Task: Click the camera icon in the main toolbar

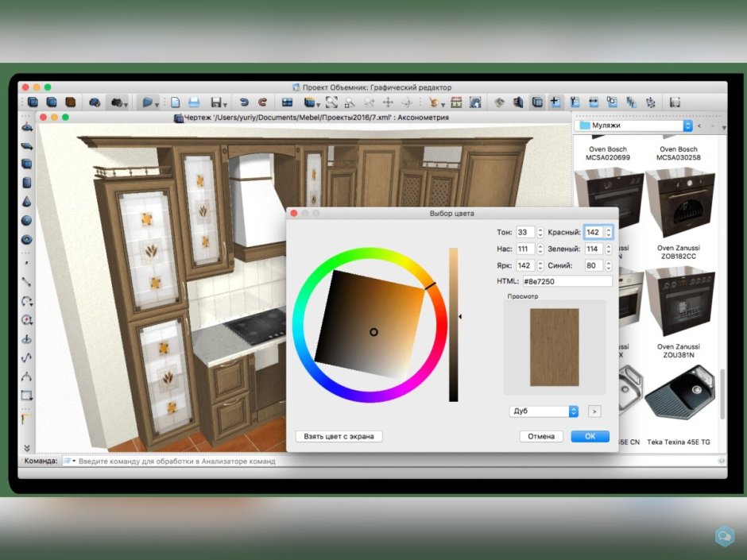Action: [116, 102]
